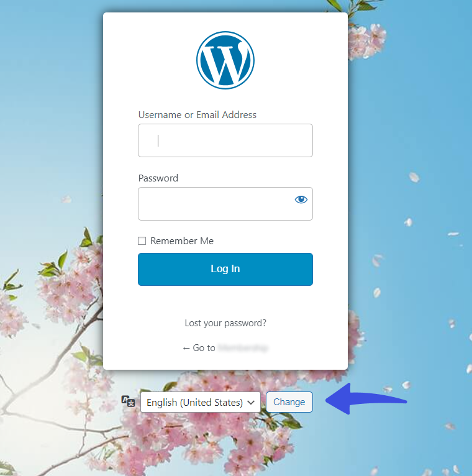
Task: Open the Lost your password? link
Action: (225, 323)
